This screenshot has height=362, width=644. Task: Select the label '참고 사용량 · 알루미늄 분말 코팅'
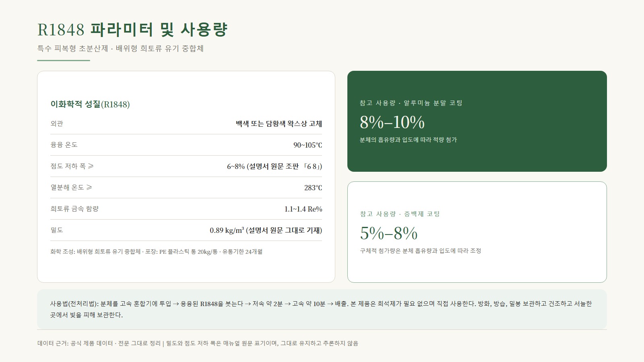[411, 103]
